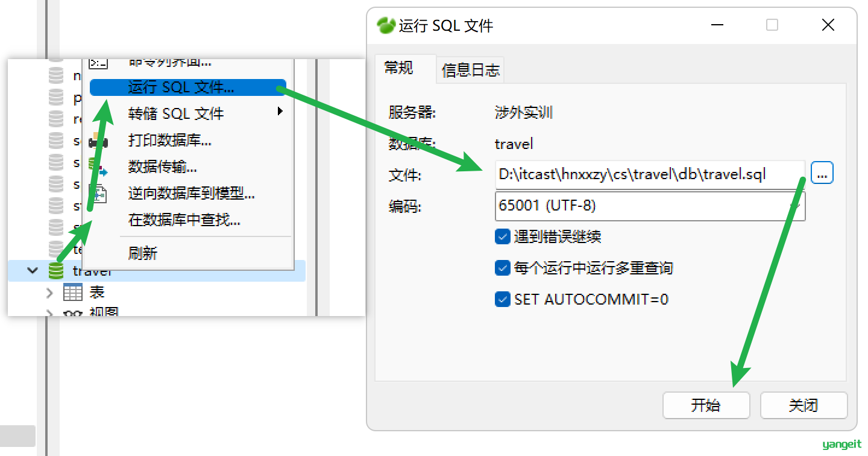
Task: Click the command line interface icon
Action: (x=98, y=62)
